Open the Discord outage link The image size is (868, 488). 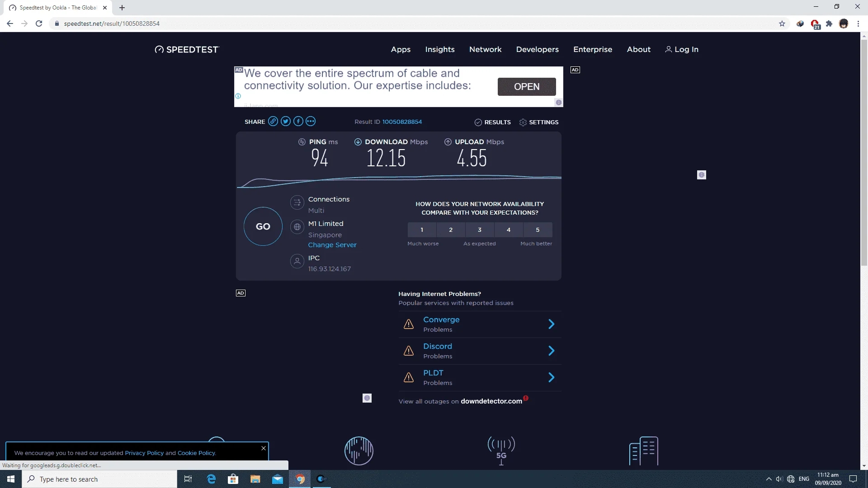(x=438, y=346)
